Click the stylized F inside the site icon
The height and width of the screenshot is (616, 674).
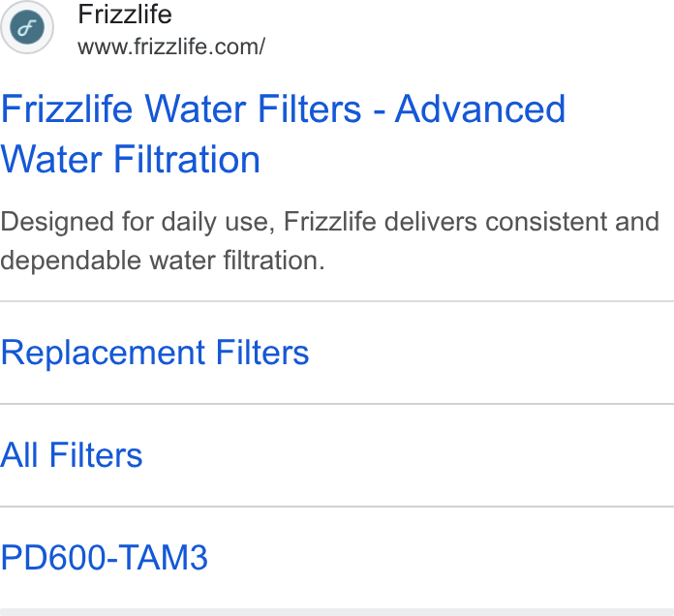tap(27, 28)
